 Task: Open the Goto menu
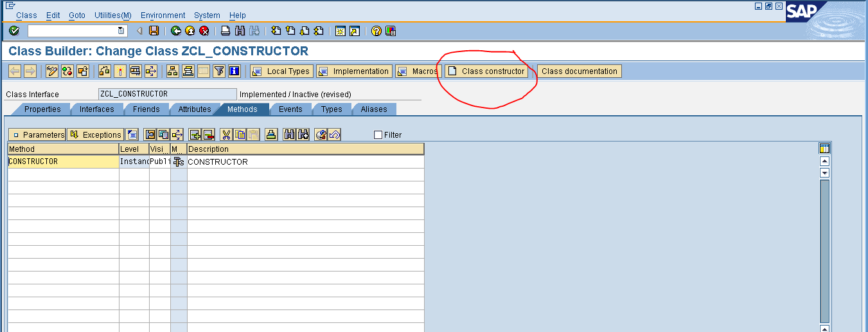coord(76,15)
